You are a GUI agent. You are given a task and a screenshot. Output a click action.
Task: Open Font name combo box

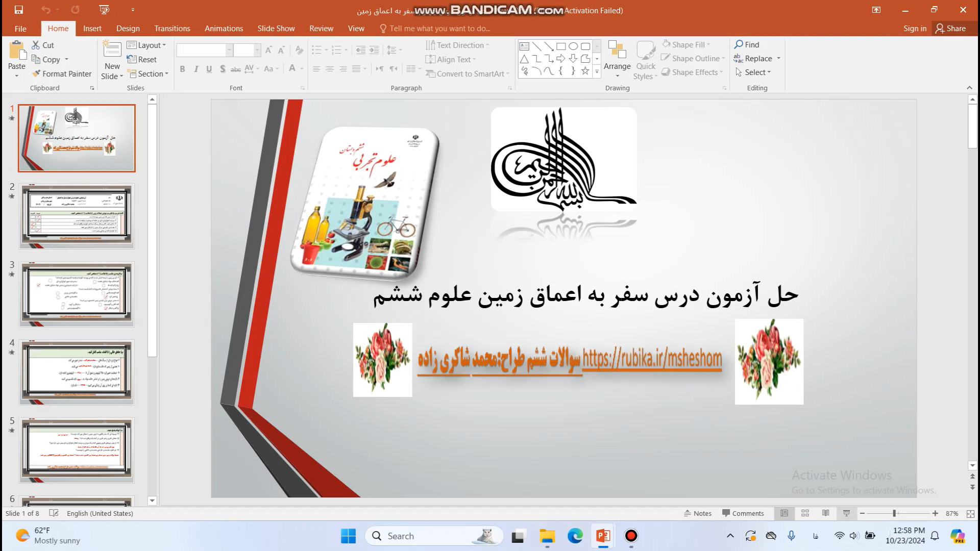[x=205, y=50]
